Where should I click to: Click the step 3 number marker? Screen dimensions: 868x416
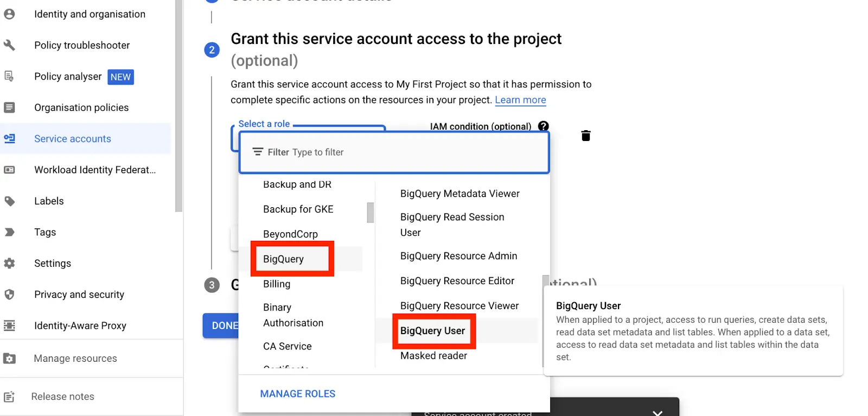tap(212, 285)
